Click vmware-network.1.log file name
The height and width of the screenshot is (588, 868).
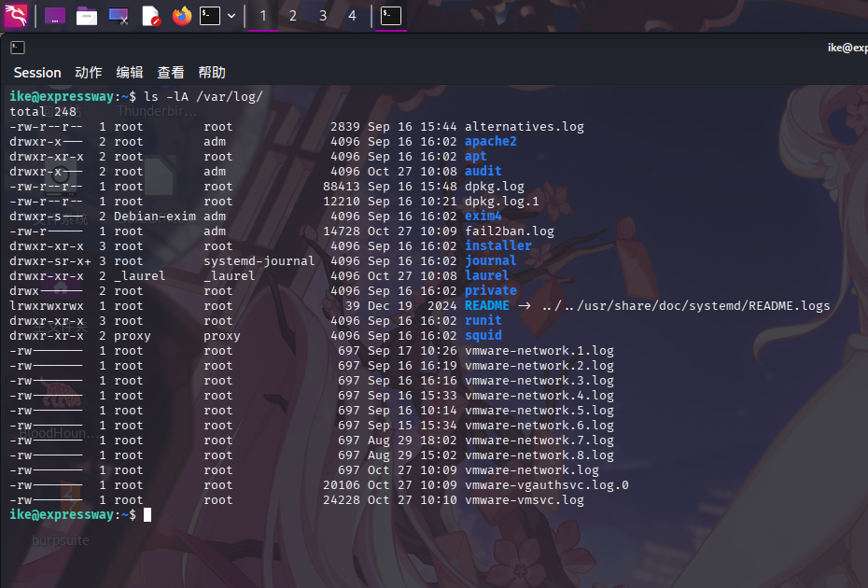coord(539,351)
